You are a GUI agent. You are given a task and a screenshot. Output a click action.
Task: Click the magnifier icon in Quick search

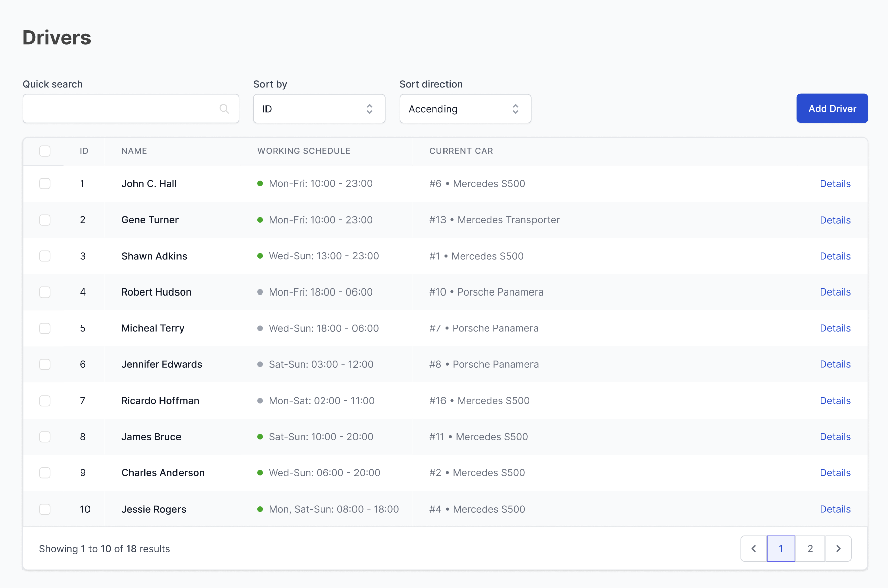click(224, 109)
